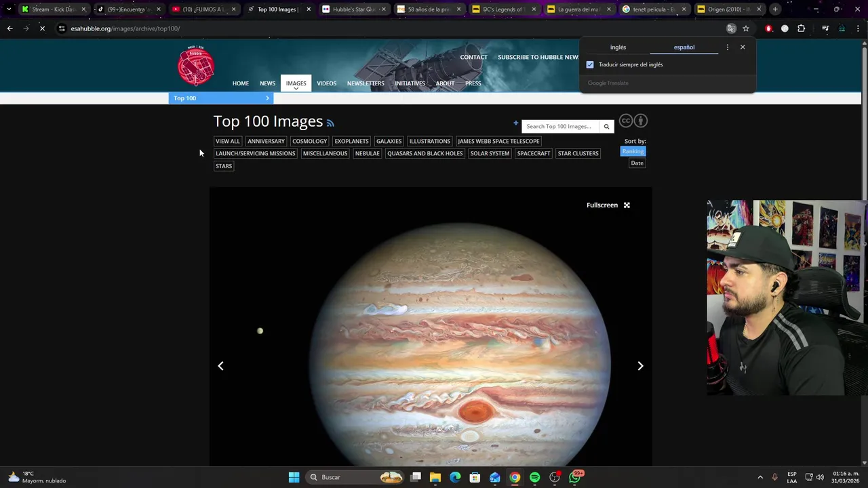
Task: Open the PRESS menu item
Action: [473, 83]
